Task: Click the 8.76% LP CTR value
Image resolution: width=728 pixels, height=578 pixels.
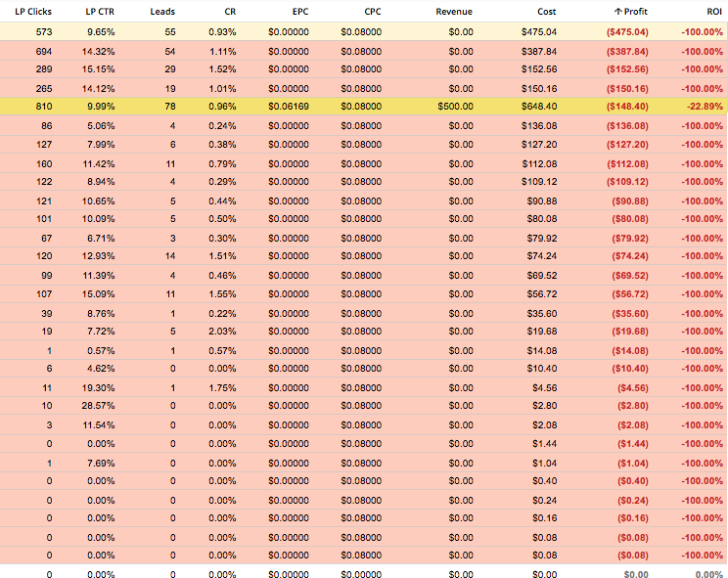Action: pos(101,314)
